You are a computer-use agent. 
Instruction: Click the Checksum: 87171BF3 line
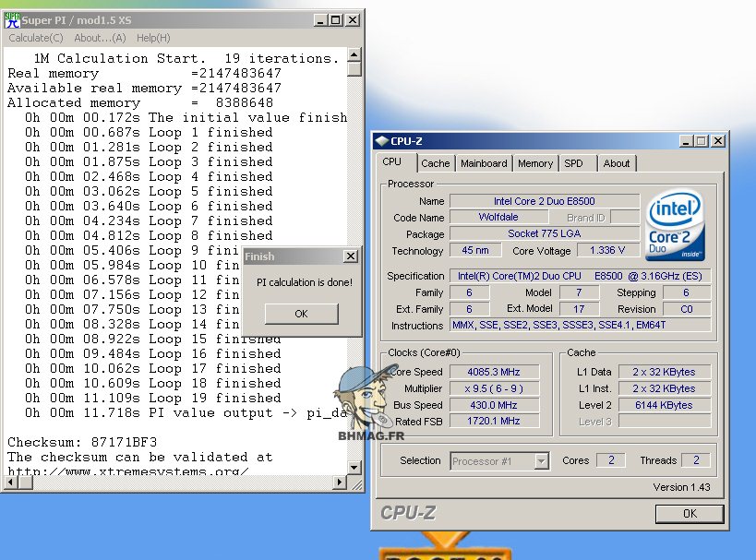coord(82,442)
